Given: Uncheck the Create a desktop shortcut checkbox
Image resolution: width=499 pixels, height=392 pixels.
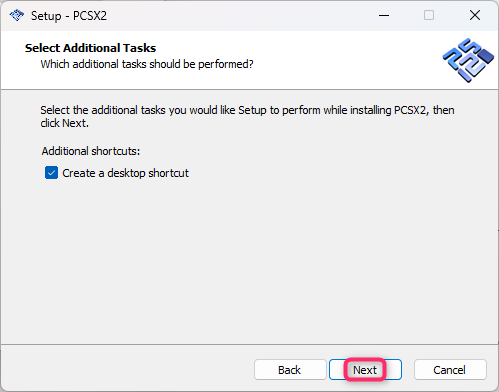Looking at the screenshot, I should (x=51, y=173).
